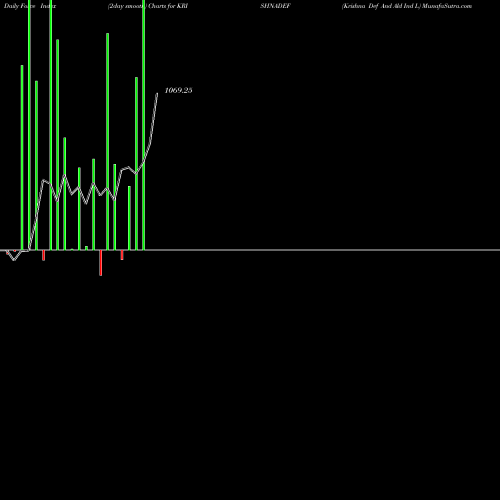Click the 'SHNADEF' symbol text
This screenshot has height=500, width=500.
(275, 6)
